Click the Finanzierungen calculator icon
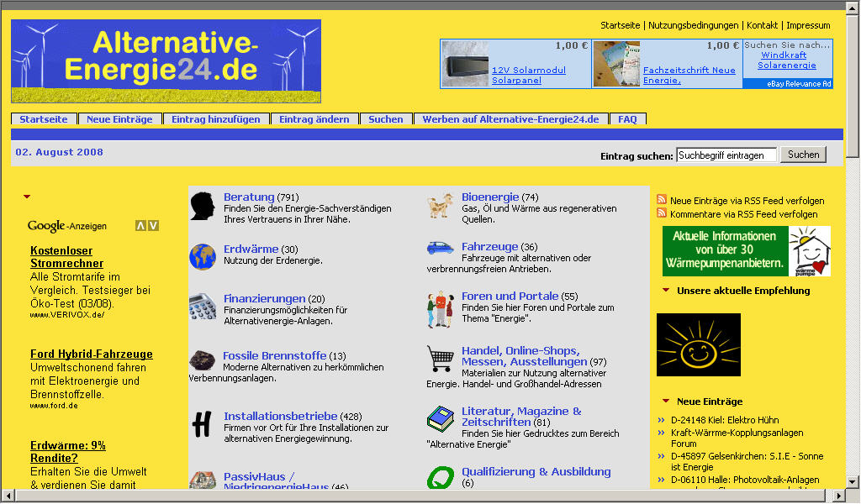 [x=202, y=307]
